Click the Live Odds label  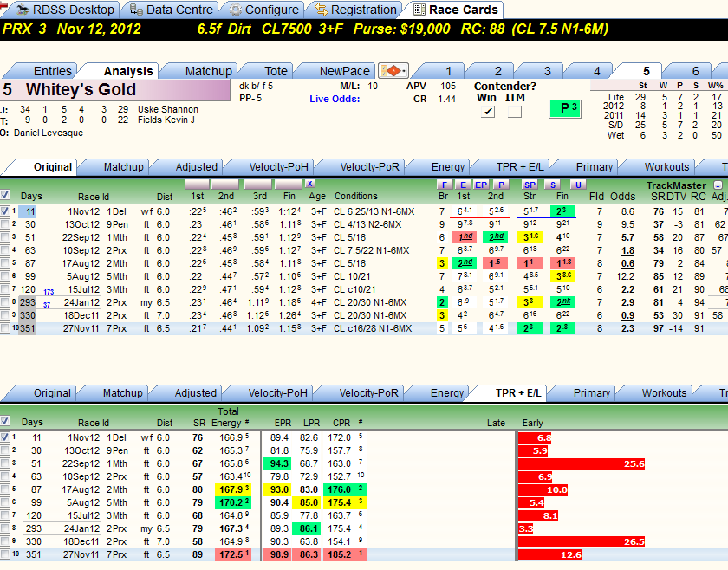(x=335, y=99)
